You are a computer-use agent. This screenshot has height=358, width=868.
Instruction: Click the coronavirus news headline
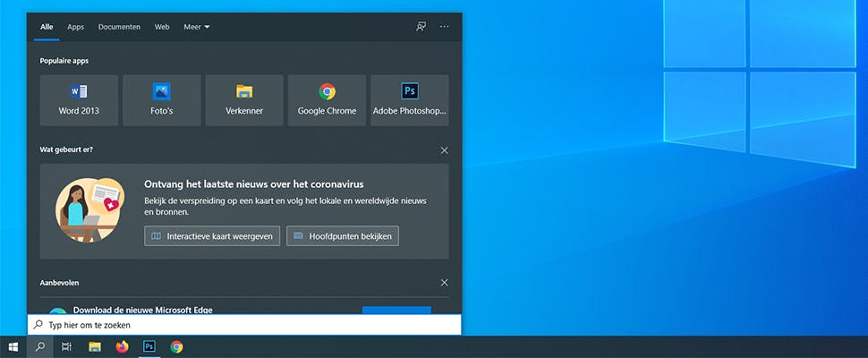click(x=253, y=184)
